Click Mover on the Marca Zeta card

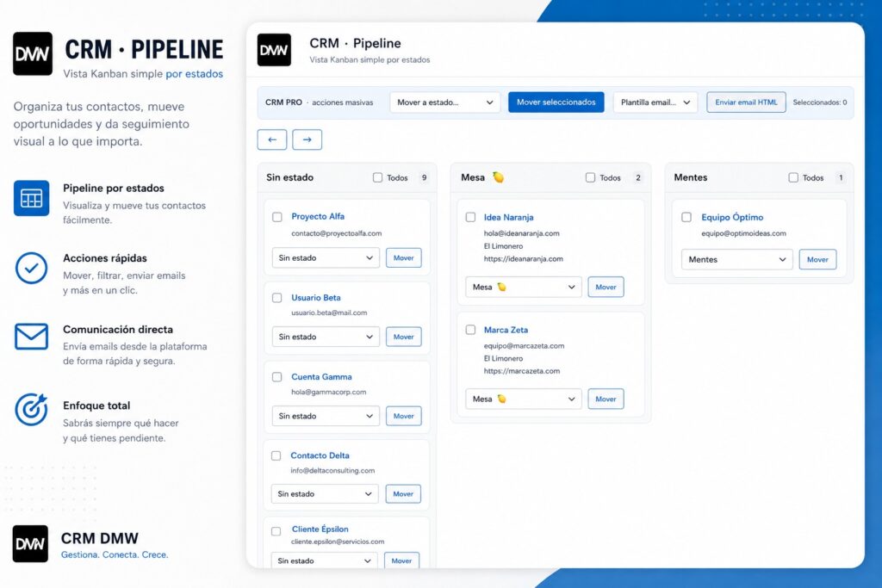[606, 399]
